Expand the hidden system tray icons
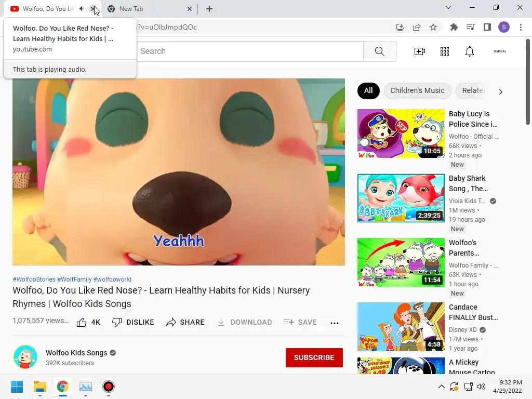The height and width of the screenshot is (399, 532). coord(442,387)
